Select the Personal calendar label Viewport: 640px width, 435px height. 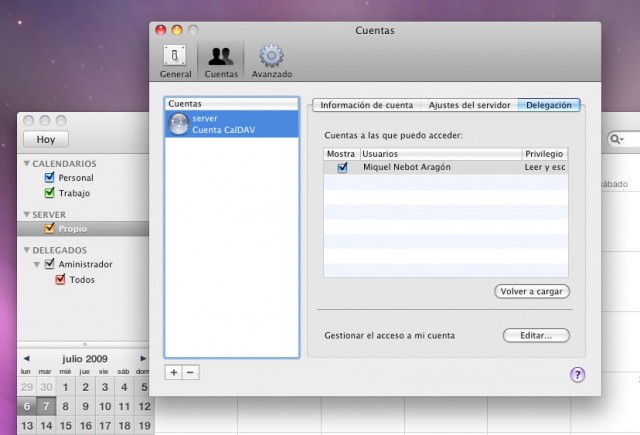76,178
